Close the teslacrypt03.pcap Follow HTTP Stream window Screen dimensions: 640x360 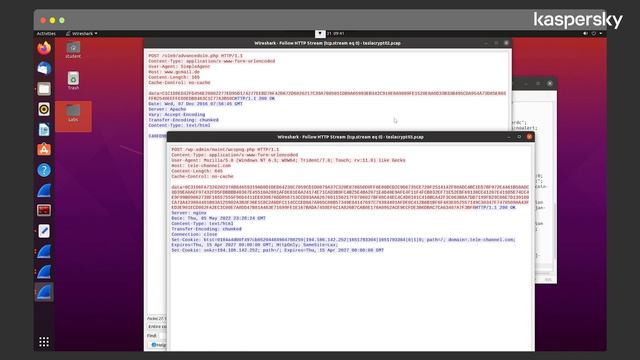pyautogui.click(x=529, y=137)
